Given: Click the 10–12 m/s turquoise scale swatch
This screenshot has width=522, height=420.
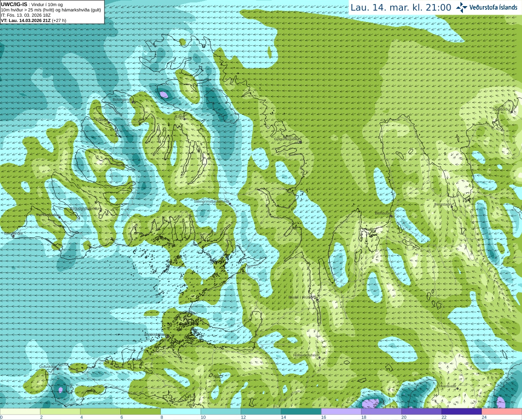Looking at the screenshot, I should 221,411.
